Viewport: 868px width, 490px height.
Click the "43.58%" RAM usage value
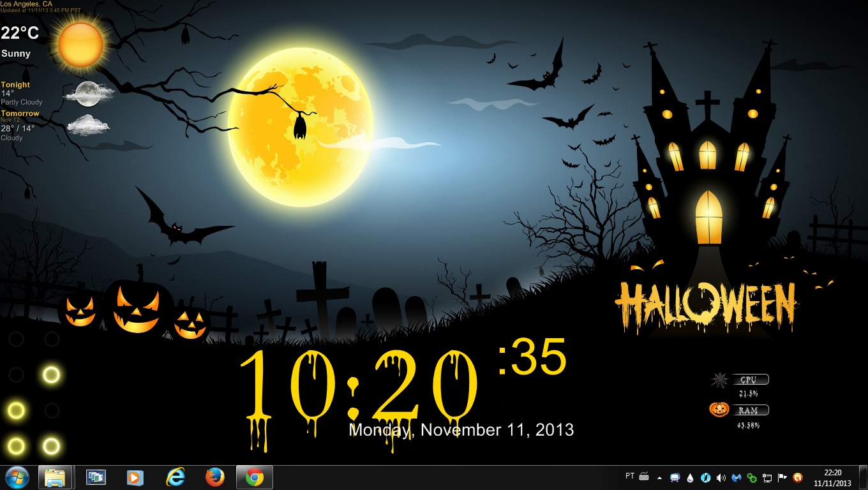click(x=748, y=425)
